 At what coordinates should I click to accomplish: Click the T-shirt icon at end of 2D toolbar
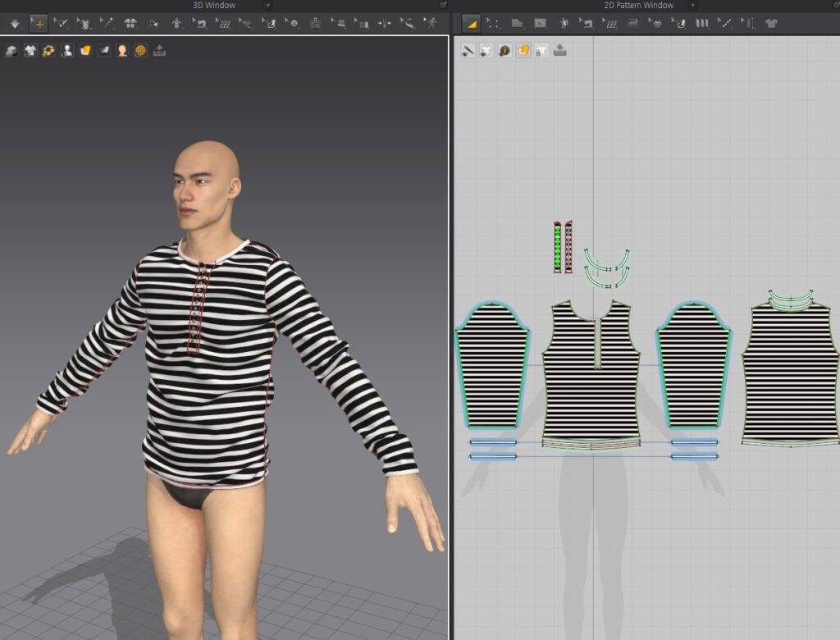[x=770, y=23]
